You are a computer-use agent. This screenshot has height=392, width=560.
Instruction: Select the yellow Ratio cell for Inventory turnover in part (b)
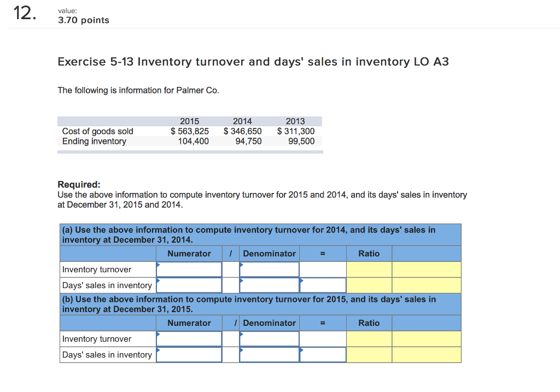[369, 338]
